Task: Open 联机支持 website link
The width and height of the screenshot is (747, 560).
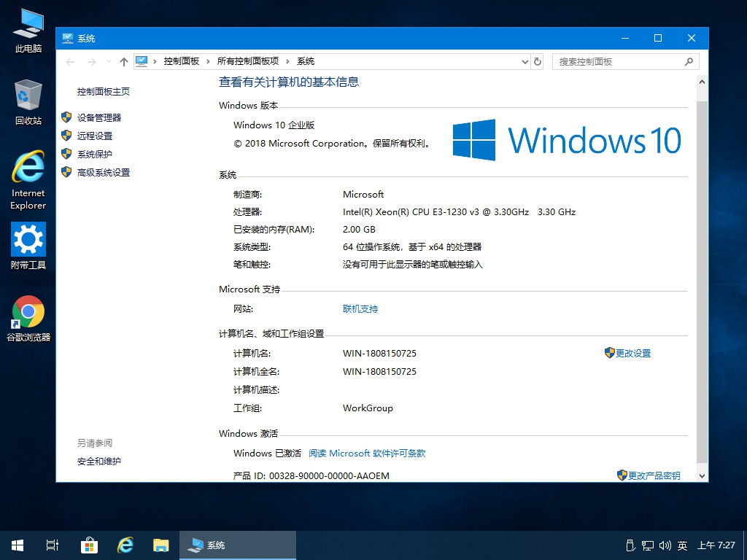Action: [x=360, y=309]
